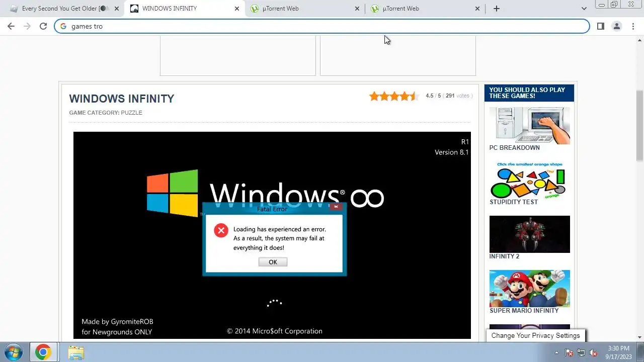This screenshot has height=362, width=644.
Task: Open the INFINITY 2 game thumbnail
Action: click(530, 234)
